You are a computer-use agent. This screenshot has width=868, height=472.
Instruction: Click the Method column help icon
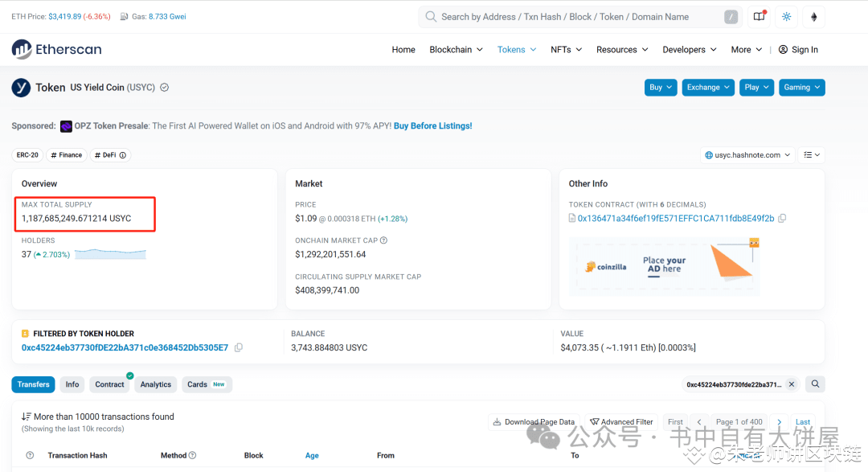point(193,455)
